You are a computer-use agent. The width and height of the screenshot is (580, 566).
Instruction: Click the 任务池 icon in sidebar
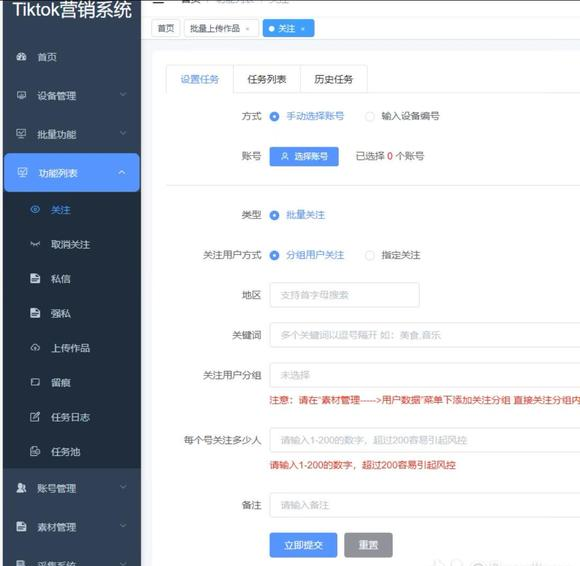[35, 451]
